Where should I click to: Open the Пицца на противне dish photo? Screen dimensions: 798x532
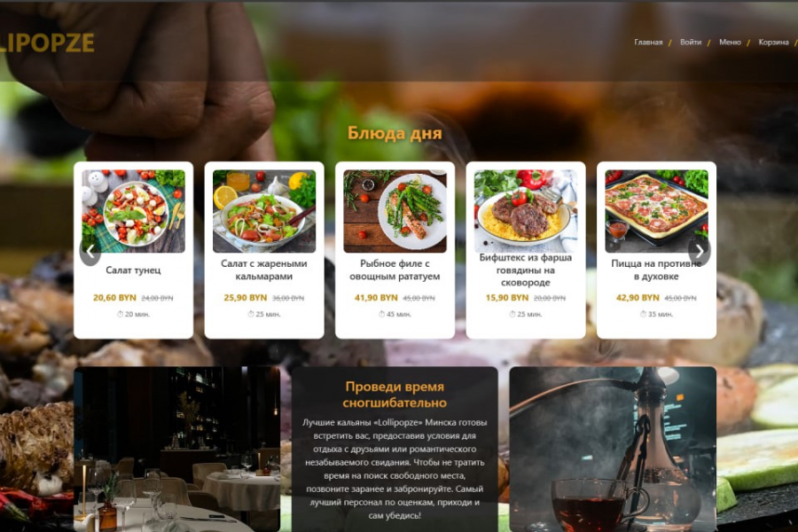[x=656, y=211]
